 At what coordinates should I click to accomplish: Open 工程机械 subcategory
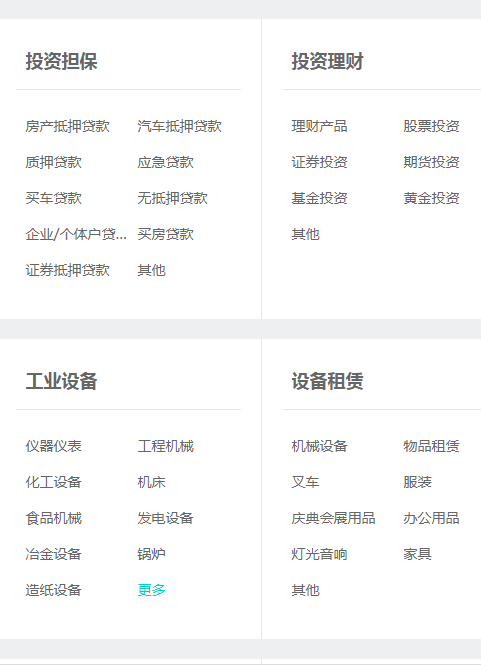point(165,446)
